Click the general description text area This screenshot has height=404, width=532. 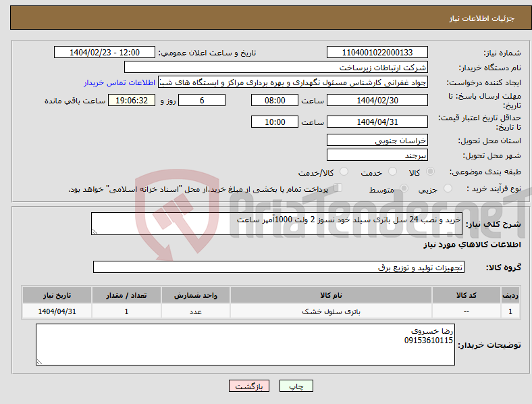277,224
